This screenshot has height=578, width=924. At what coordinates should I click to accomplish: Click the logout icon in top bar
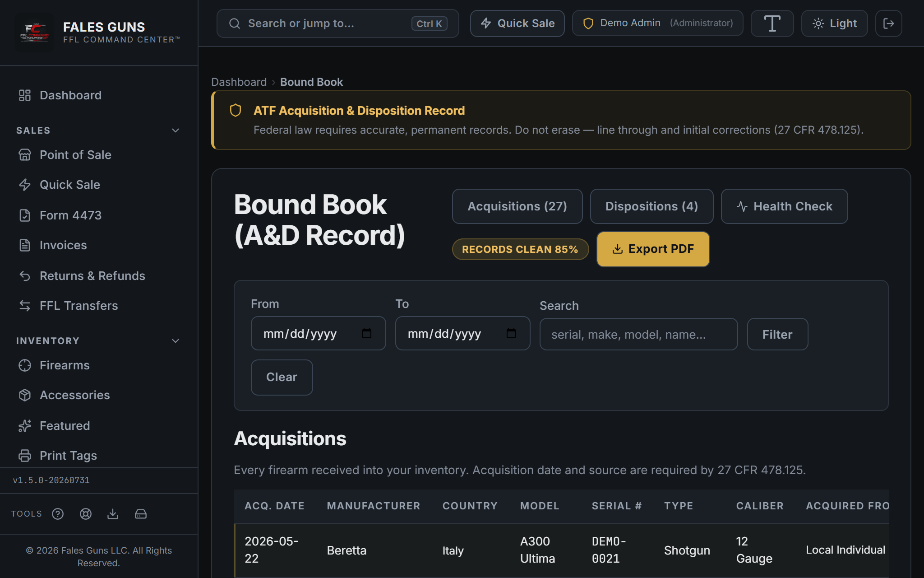click(888, 23)
